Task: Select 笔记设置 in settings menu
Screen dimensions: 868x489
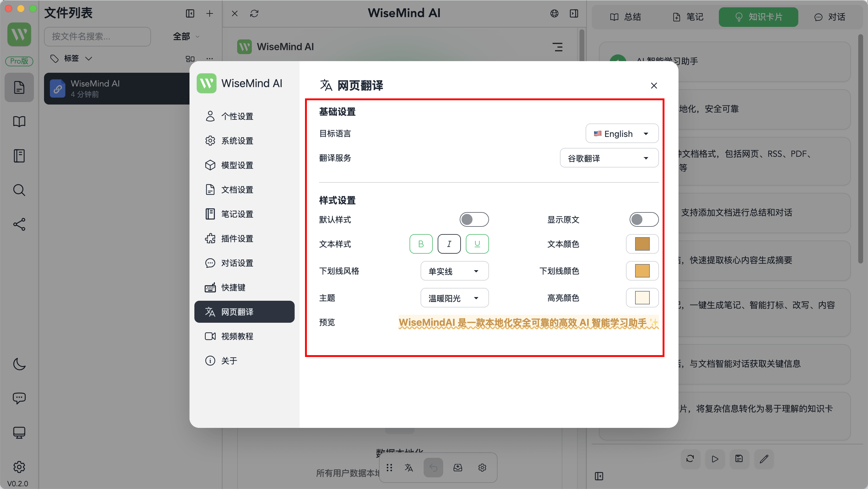Action: [x=244, y=214]
